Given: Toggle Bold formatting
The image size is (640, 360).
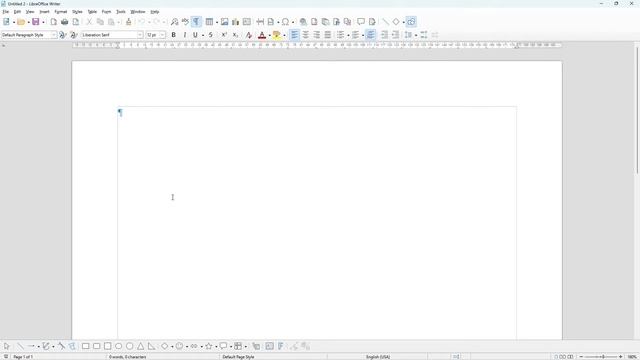Looking at the screenshot, I should 173,35.
